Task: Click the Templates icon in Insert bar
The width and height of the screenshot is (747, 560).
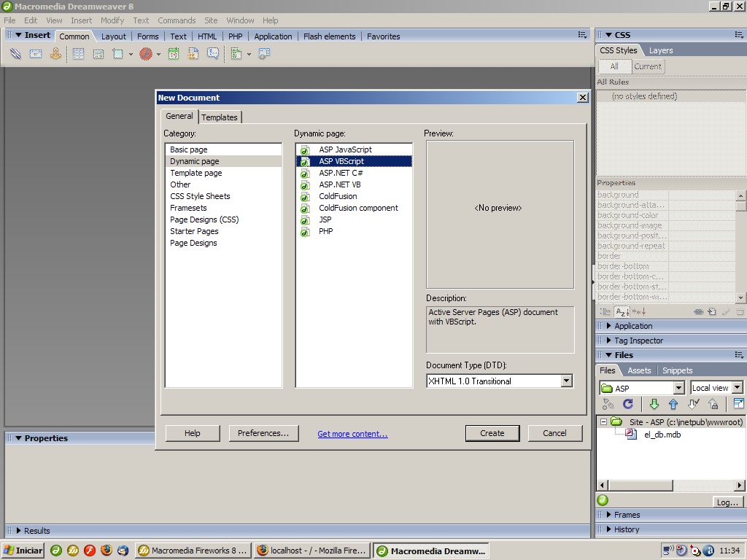Action: [236, 54]
